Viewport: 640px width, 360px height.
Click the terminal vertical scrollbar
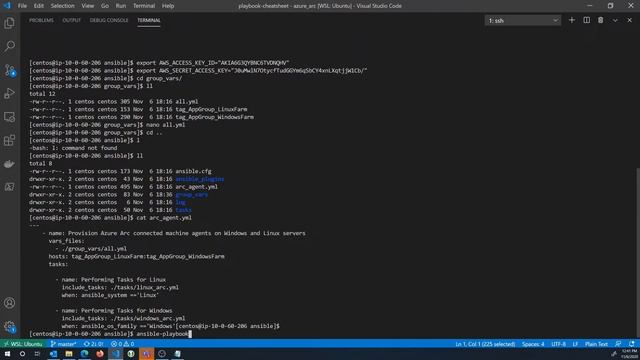pos(638,252)
